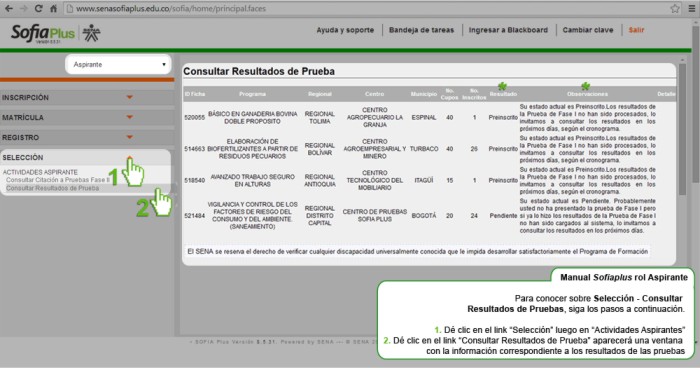Open Cambiar clave option
This screenshot has width=700, height=368.
click(588, 30)
